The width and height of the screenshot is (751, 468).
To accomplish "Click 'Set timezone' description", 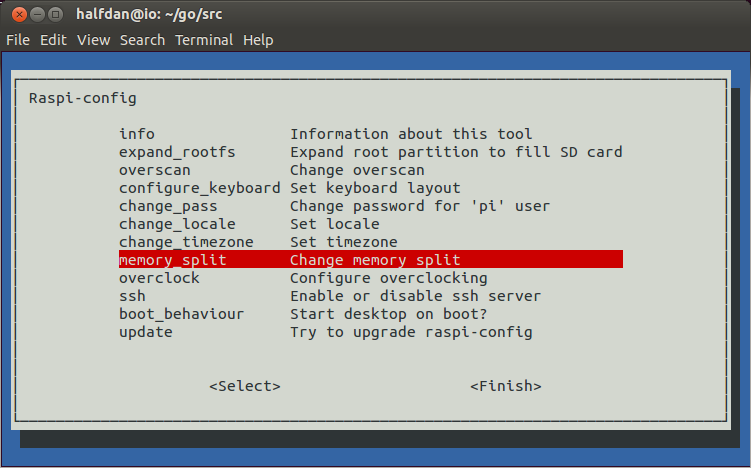I will (343, 242).
